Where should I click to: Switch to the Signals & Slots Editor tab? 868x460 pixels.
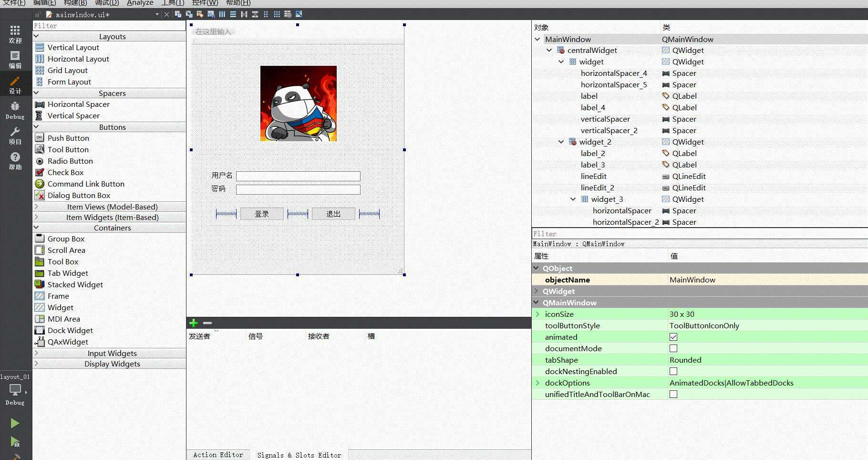click(299, 455)
